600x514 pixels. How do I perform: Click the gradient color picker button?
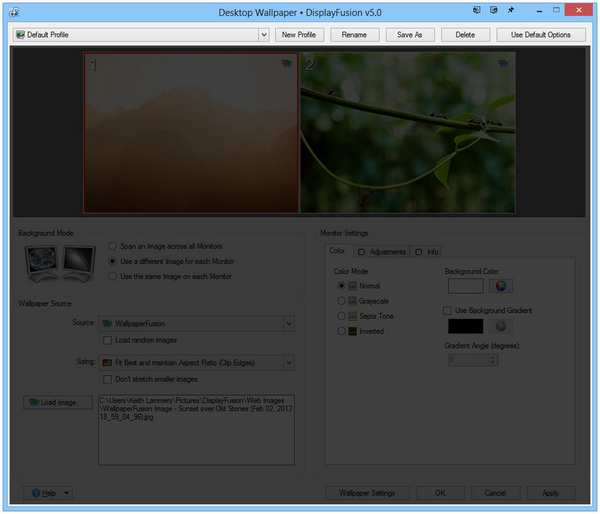tap(500, 327)
